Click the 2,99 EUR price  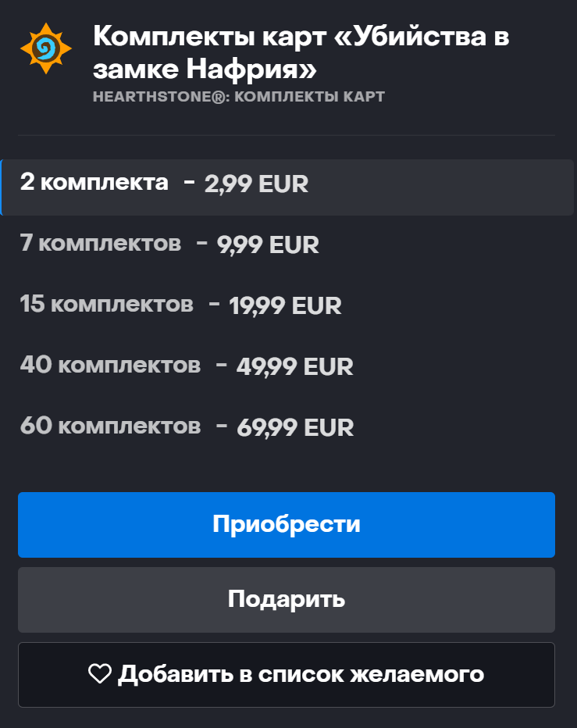(x=256, y=184)
